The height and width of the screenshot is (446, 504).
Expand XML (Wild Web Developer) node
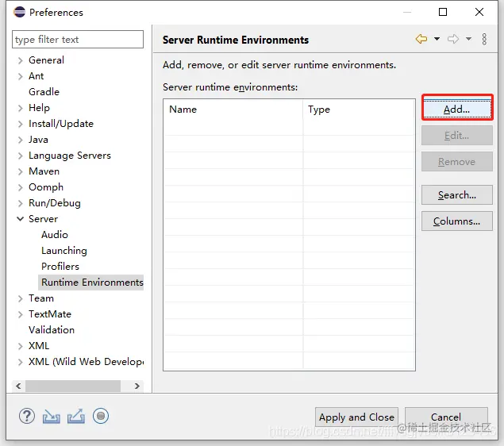tap(21, 362)
